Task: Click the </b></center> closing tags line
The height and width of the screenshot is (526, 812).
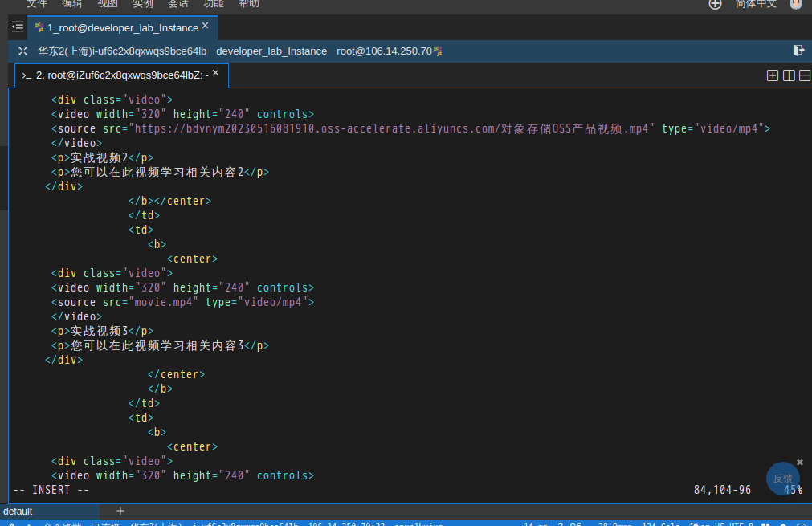Action: click(169, 201)
